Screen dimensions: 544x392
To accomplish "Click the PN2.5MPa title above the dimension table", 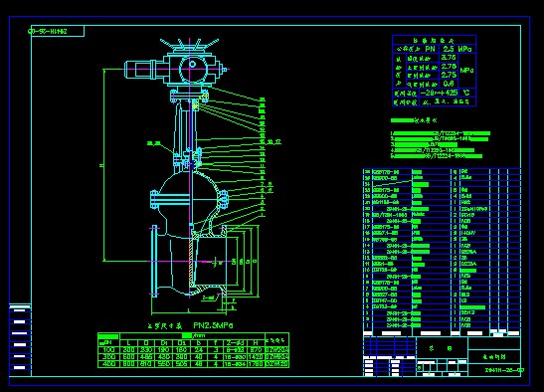I will 213,325.
